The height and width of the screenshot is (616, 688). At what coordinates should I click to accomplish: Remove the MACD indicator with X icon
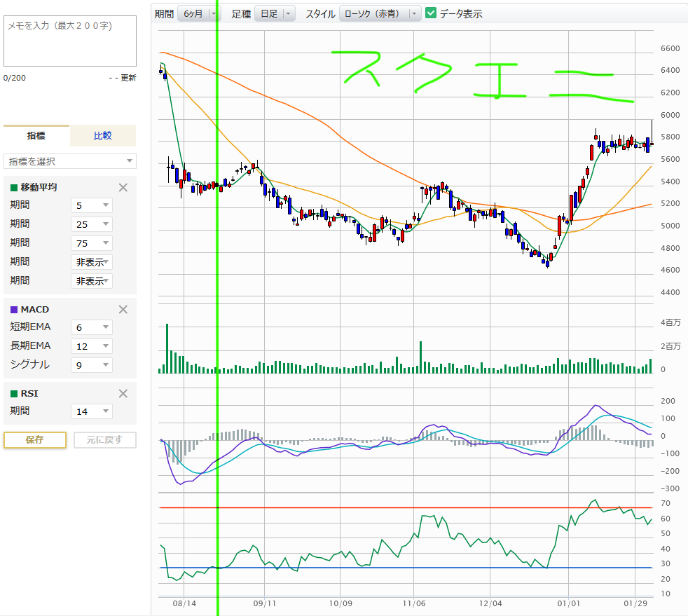pyautogui.click(x=123, y=309)
